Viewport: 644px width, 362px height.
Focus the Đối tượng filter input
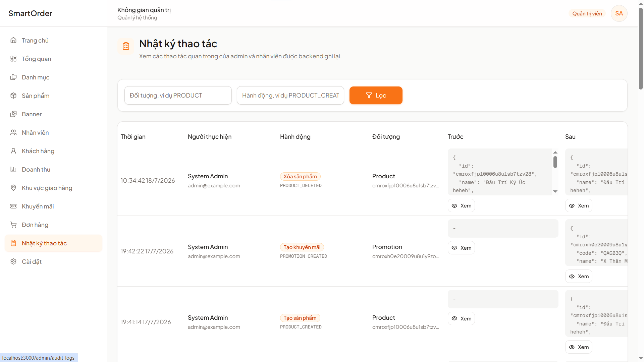178,95
